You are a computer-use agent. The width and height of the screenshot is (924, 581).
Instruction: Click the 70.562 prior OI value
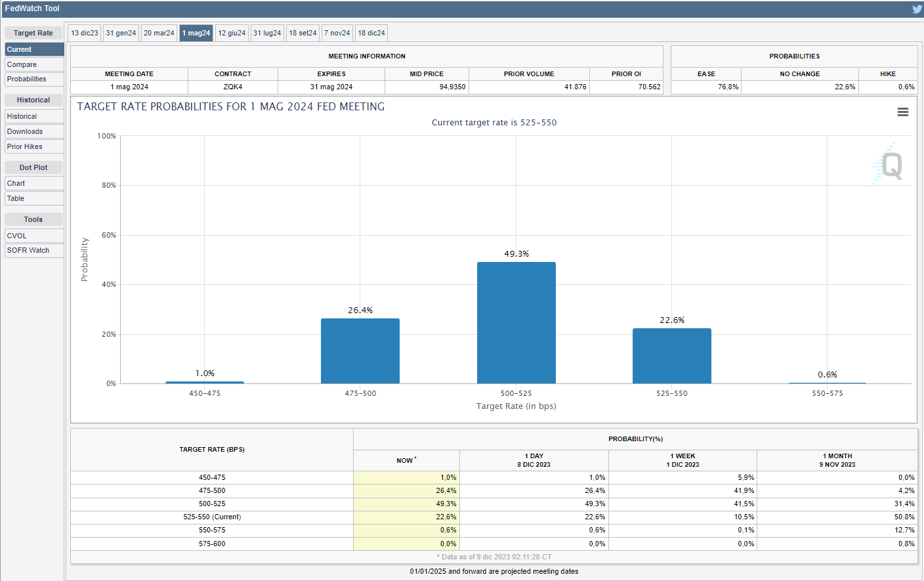pos(650,87)
